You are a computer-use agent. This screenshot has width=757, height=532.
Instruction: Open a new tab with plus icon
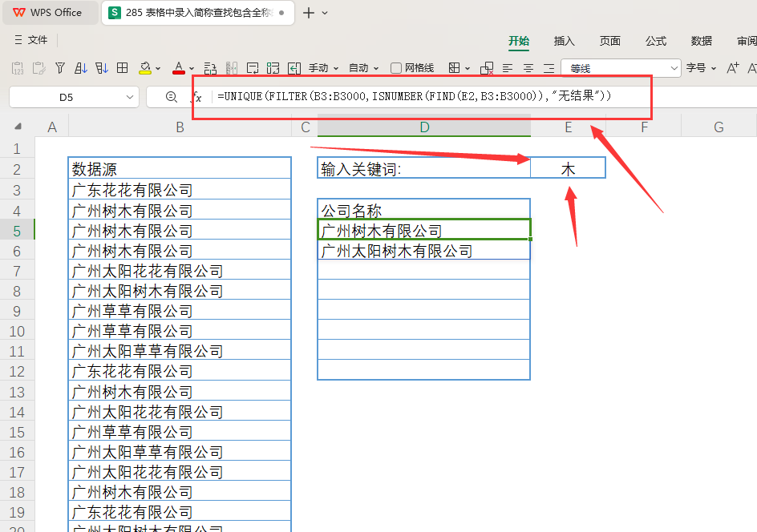tap(309, 13)
